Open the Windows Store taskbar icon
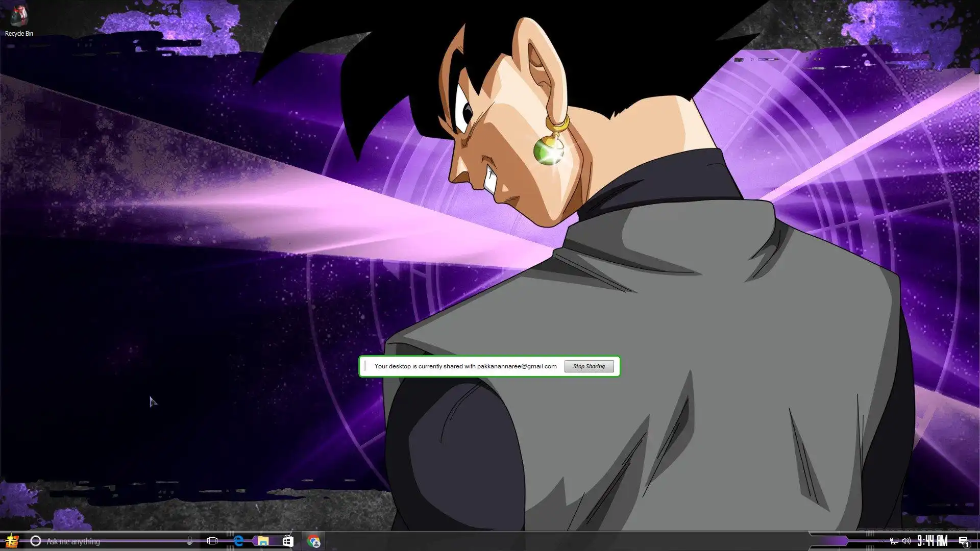This screenshot has width=980, height=551. pyautogui.click(x=288, y=541)
